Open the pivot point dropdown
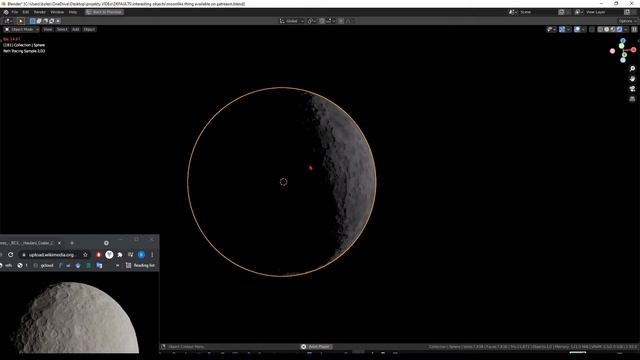This screenshot has width=640, height=360. (x=312, y=21)
